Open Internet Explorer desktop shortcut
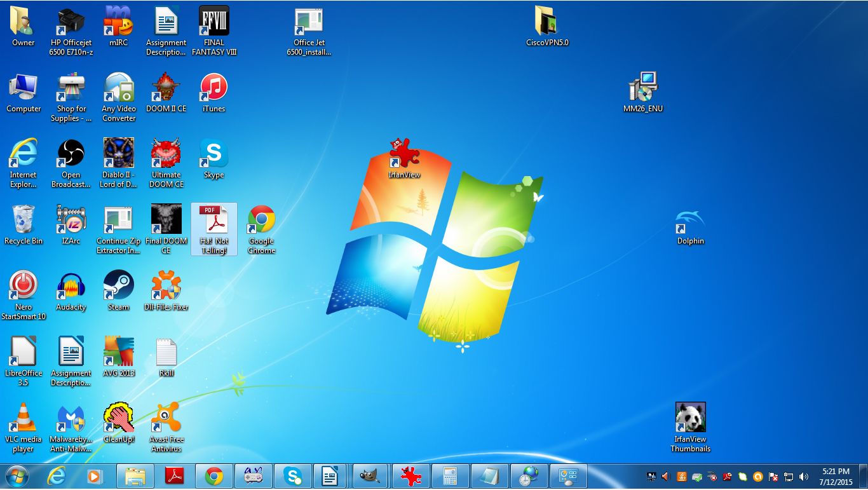868x490 pixels. pyautogui.click(x=24, y=163)
